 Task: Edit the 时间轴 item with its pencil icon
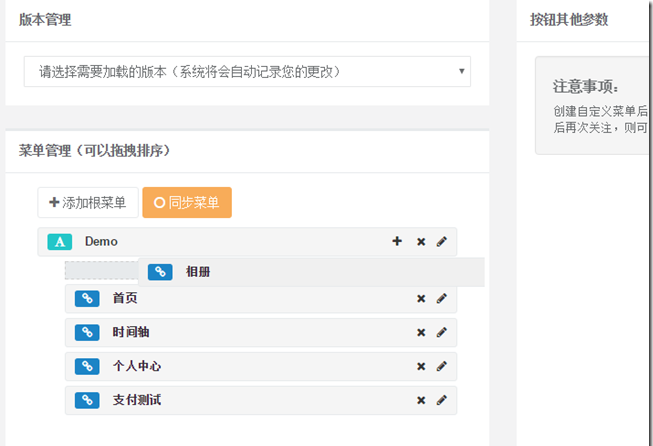[441, 332]
